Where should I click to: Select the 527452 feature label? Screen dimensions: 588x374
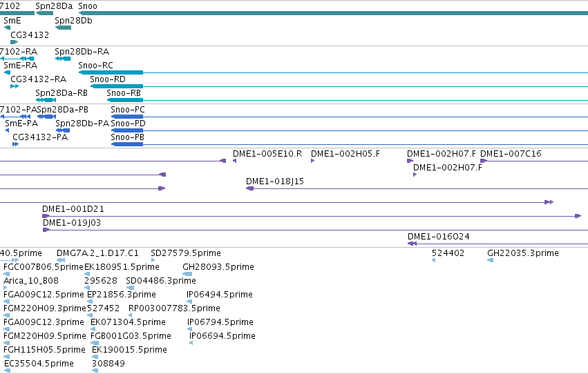(103, 308)
